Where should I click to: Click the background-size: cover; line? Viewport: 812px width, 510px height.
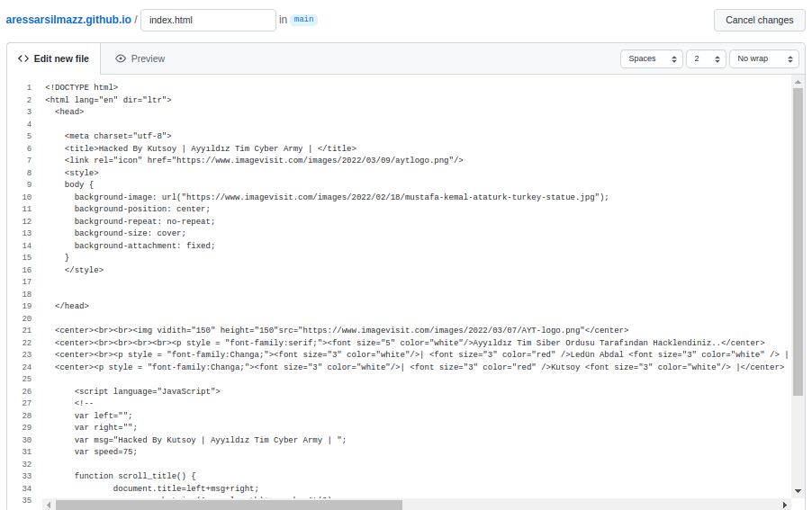coord(130,233)
